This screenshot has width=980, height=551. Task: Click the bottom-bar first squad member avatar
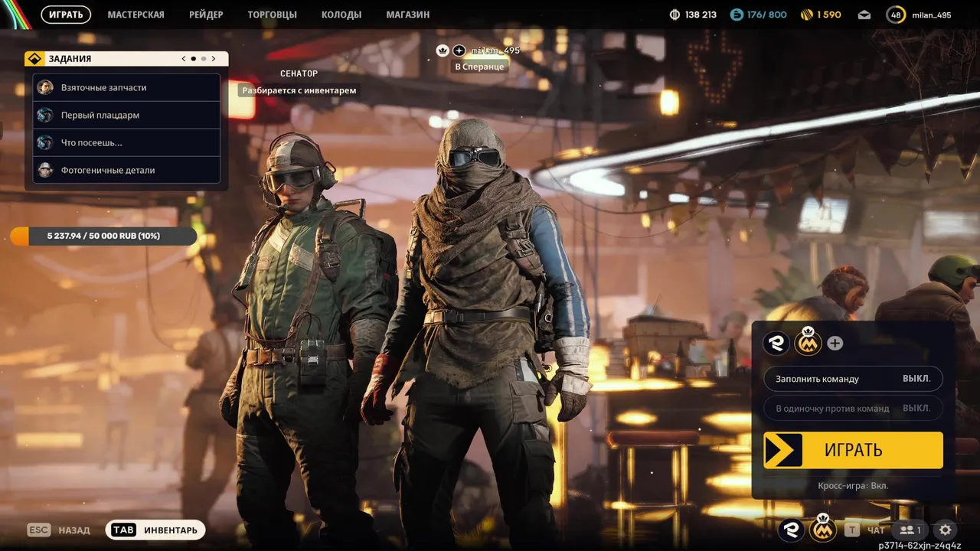[792, 530]
